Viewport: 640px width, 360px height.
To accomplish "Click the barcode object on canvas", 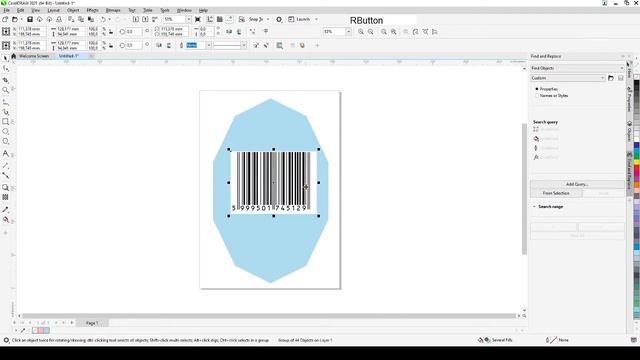I will pos(273,182).
